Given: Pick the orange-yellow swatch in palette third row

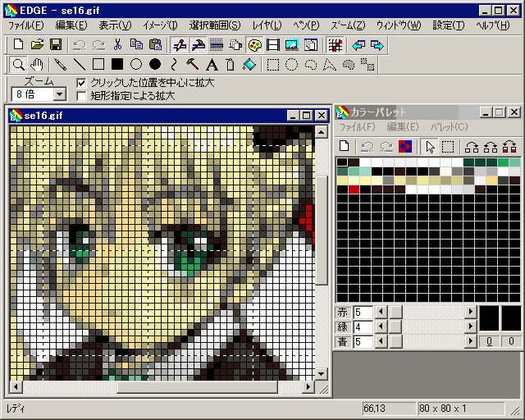Looking at the screenshot, I should pos(491,180).
